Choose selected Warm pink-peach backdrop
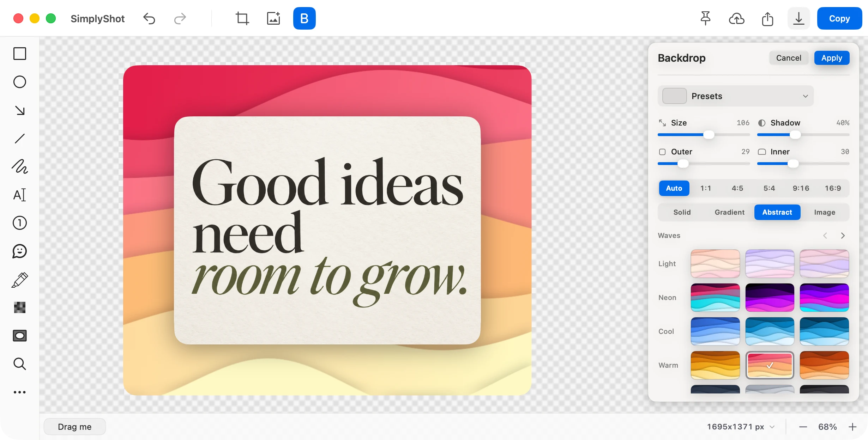Image resolution: width=868 pixels, height=440 pixels. point(770,365)
